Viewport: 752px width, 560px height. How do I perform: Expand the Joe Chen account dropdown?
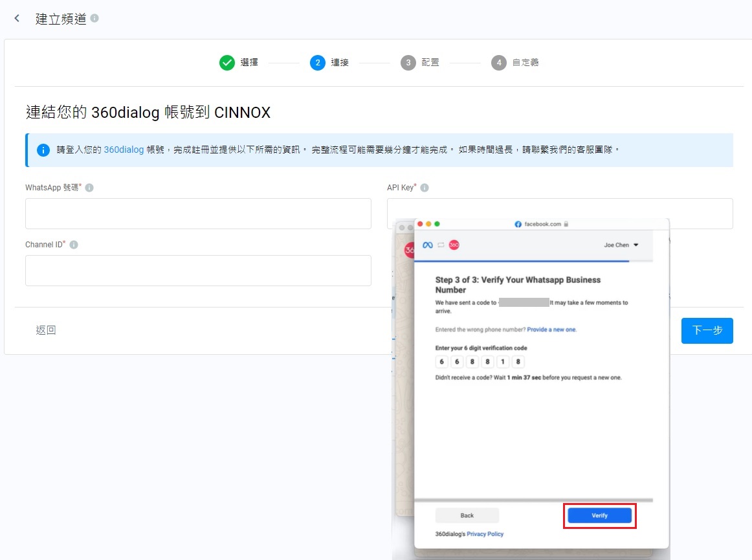pyautogui.click(x=636, y=245)
